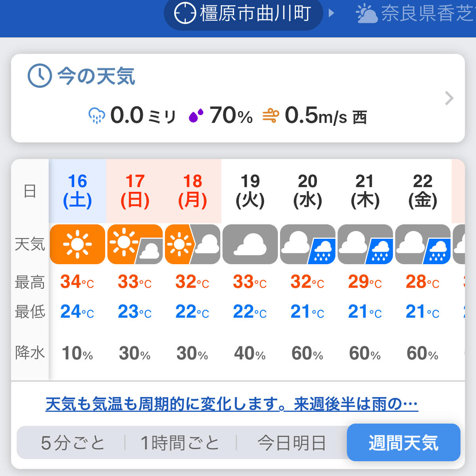This screenshot has width=476, height=476.
Task: Select the sunny icon for the 16th
Action: [x=77, y=244]
